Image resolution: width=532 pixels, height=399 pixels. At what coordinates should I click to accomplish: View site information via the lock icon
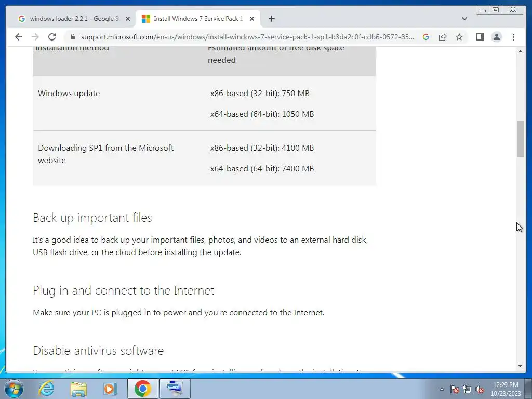(72, 37)
